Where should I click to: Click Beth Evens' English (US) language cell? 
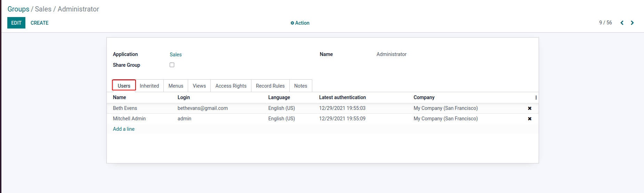point(282,108)
